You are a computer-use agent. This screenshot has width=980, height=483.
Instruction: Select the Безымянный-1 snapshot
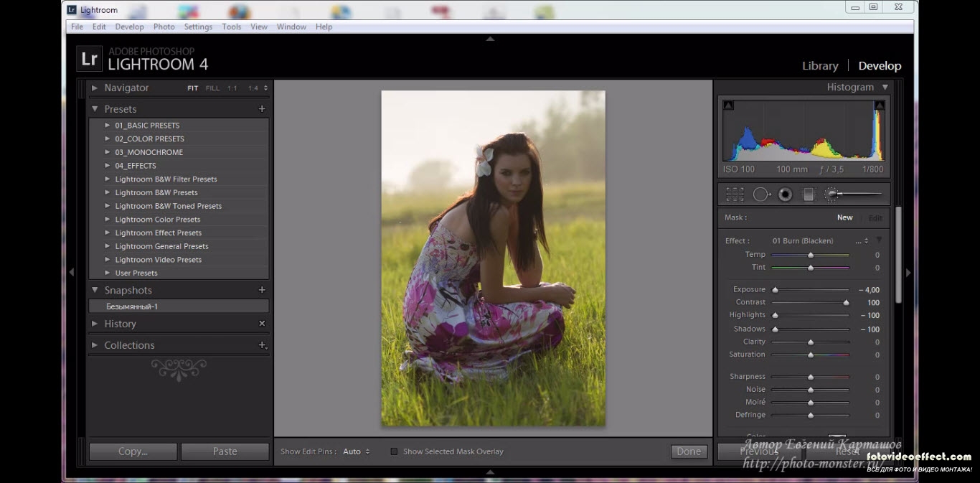click(x=179, y=306)
